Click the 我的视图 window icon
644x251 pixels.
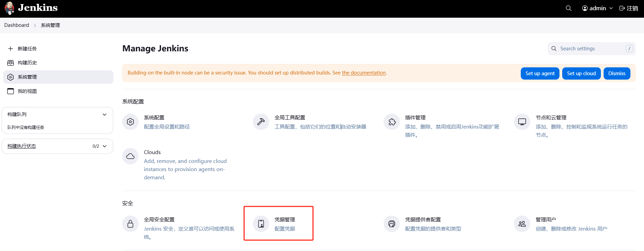click(11, 91)
